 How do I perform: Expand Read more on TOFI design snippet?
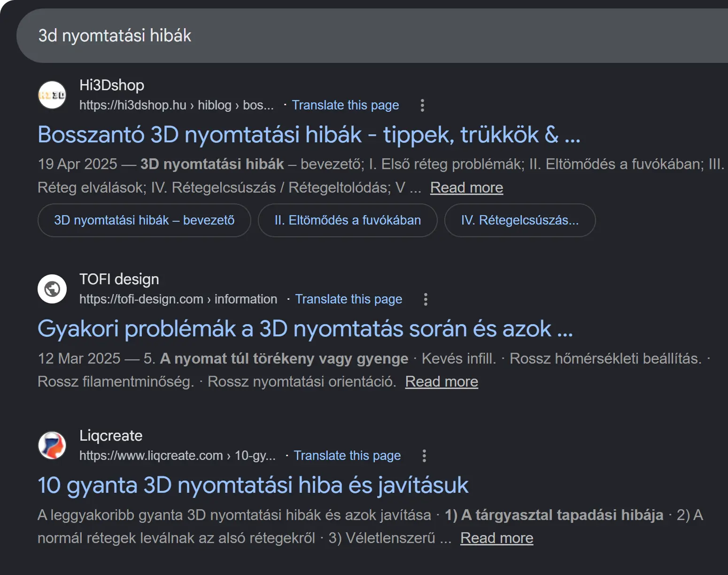(x=441, y=381)
